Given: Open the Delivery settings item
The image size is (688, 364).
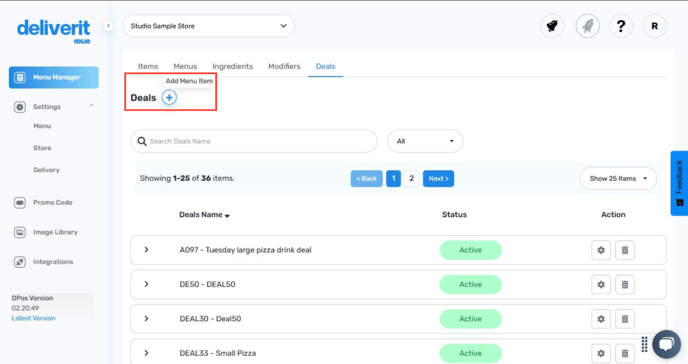Looking at the screenshot, I should pos(46,170).
